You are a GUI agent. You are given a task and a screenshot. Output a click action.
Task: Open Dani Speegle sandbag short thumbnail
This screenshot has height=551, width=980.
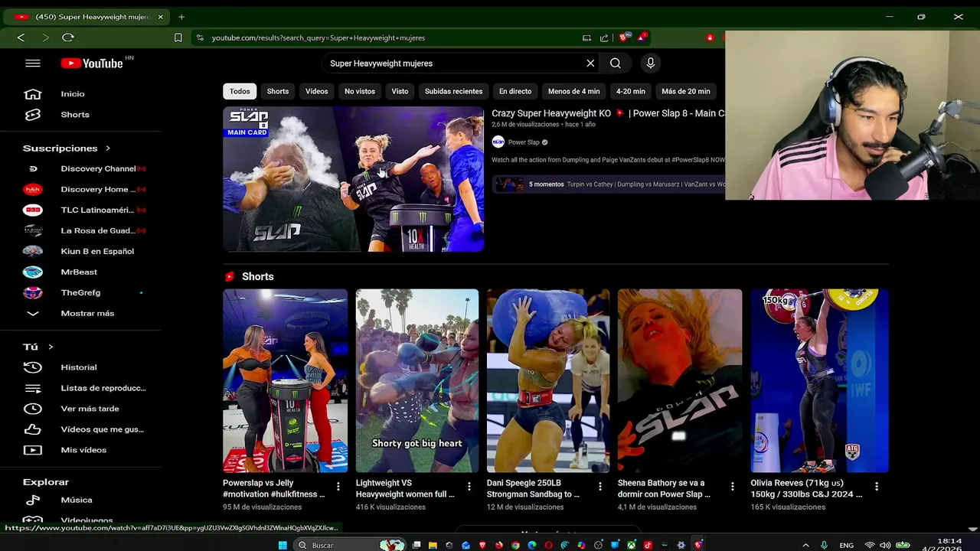pos(548,381)
